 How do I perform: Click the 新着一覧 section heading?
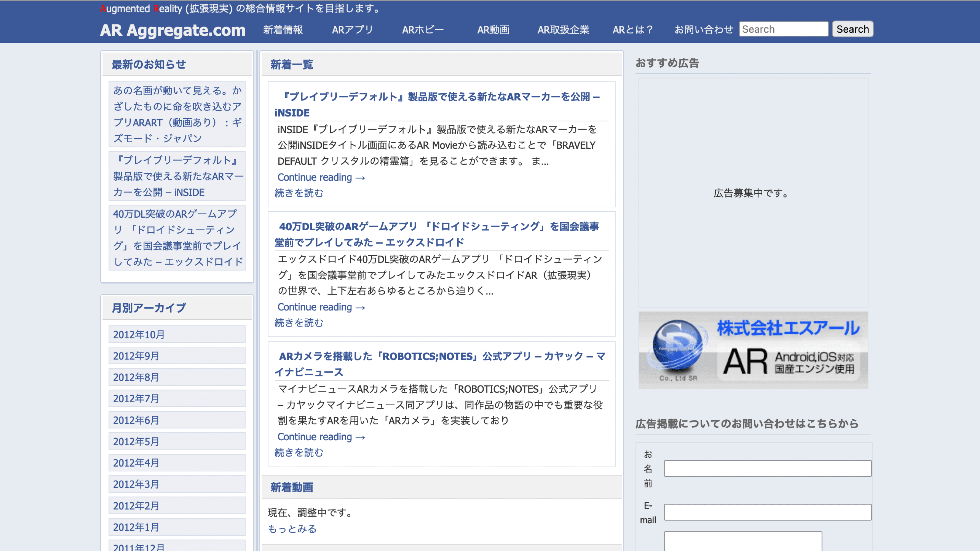(x=292, y=65)
